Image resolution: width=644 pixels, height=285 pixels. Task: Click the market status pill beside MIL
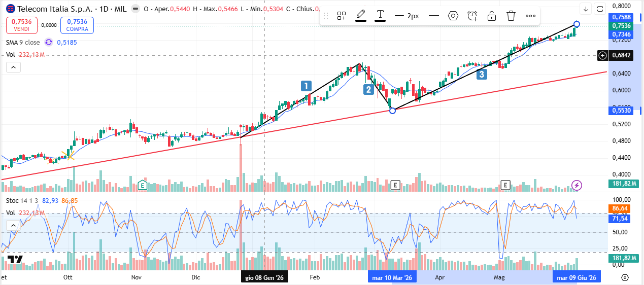tap(134, 9)
